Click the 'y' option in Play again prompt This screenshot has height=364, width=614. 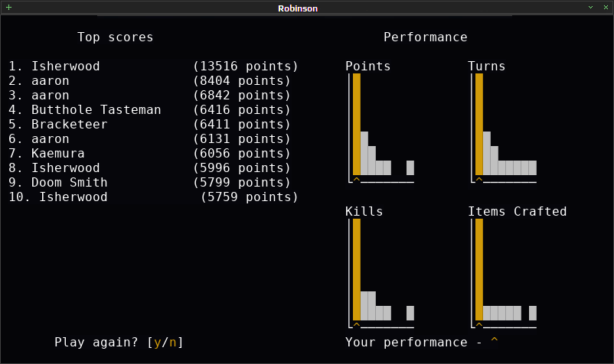click(x=158, y=343)
